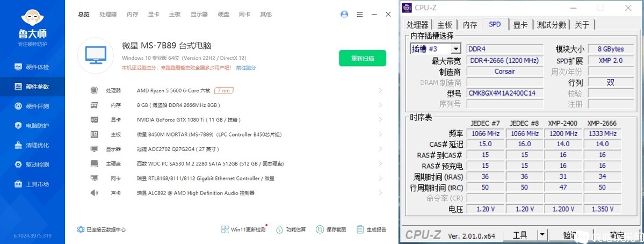Expand the AOC2702 monitor row chevron

(380, 149)
